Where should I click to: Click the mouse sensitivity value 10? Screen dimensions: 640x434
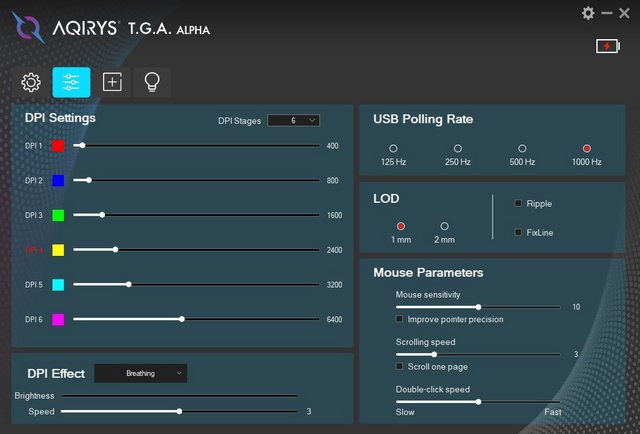pyautogui.click(x=576, y=307)
